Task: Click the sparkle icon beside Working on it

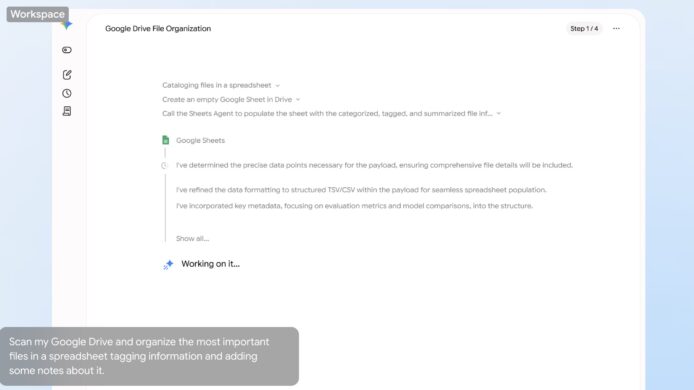Action: click(x=168, y=264)
